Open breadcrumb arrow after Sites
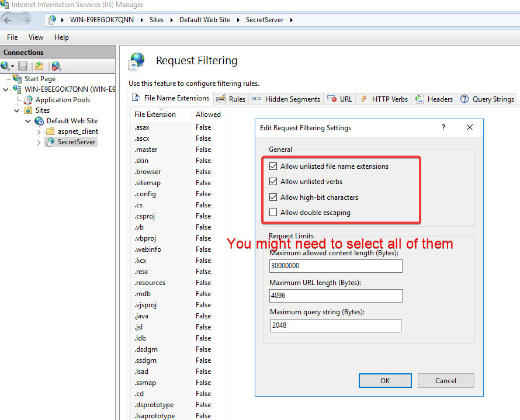Image resolution: width=520 pixels, height=420 pixels. [171, 20]
